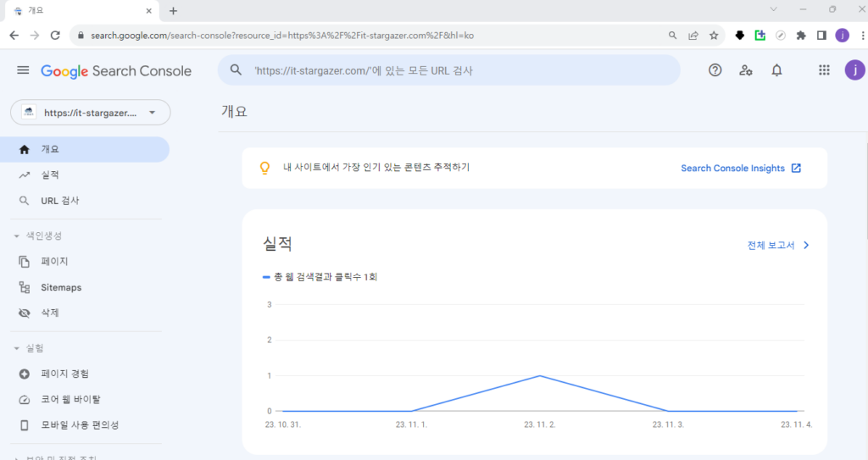This screenshot has width=868, height=460.
Task: Click the external link icon beside Insights
Action: coord(796,169)
